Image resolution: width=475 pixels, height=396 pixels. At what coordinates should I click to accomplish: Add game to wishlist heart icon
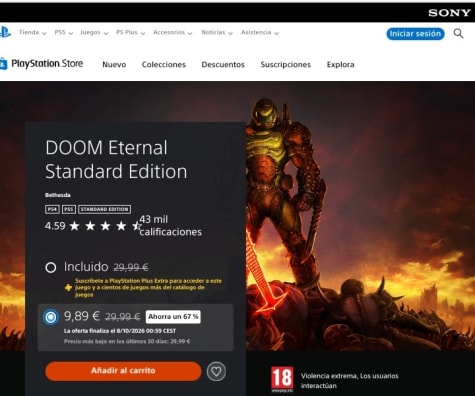216,371
